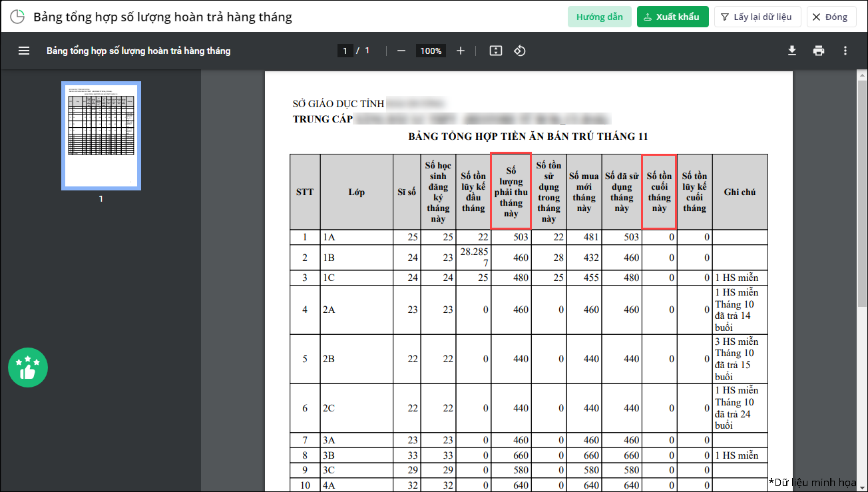This screenshot has width=868, height=492.
Task: Toggle the PDF sidebar hamburger menu
Action: [x=24, y=51]
